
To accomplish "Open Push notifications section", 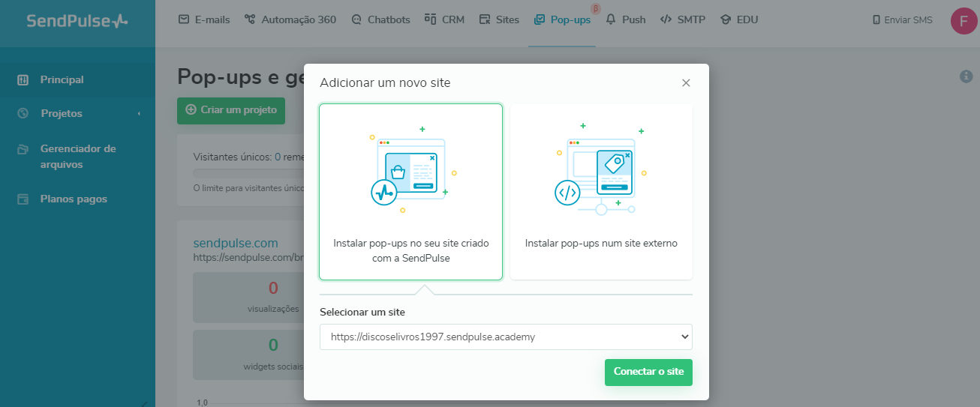I will point(626,19).
